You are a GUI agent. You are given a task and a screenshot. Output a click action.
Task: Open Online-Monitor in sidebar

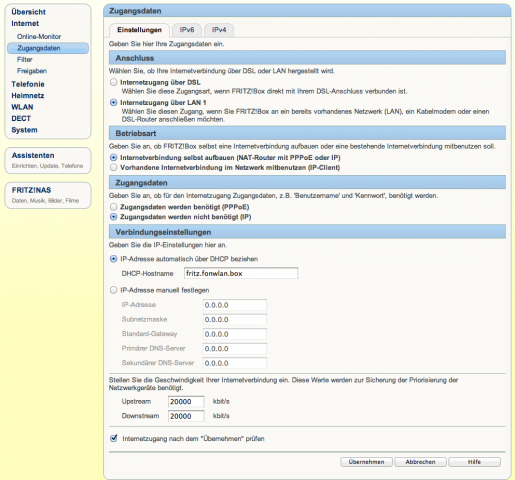pyautogui.click(x=39, y=36)
